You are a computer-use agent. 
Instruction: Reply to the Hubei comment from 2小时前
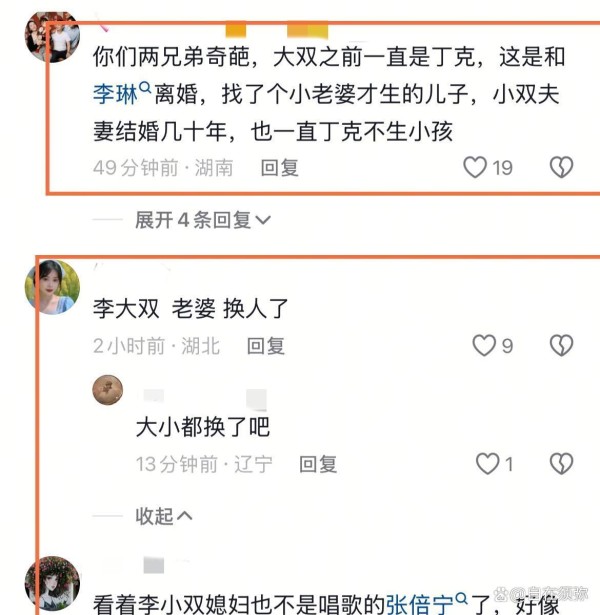pyautogui.click(x=266, y=346)
